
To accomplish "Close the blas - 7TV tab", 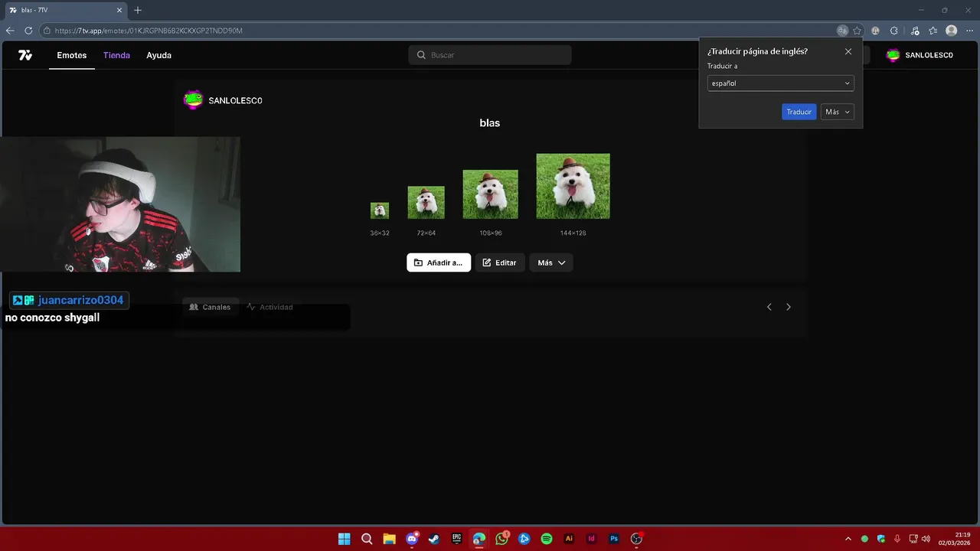I will point(119,10).
